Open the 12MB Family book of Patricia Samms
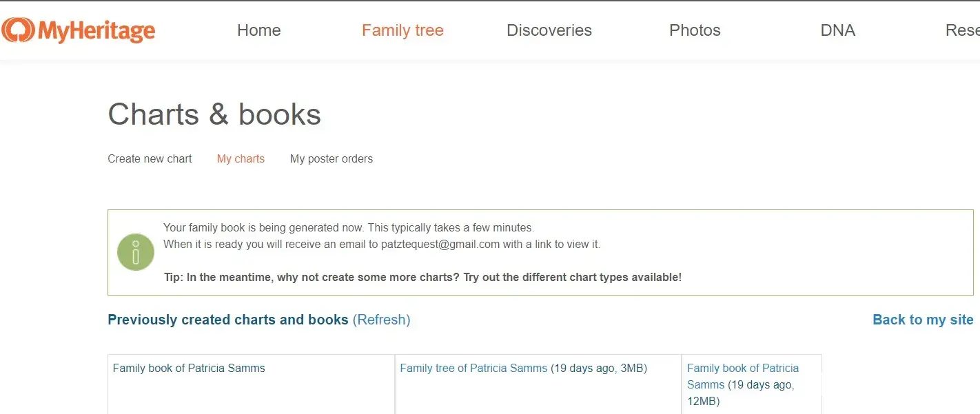Viewport: 980px width, 414px height. pyautogui.click(x=742, y=376)
